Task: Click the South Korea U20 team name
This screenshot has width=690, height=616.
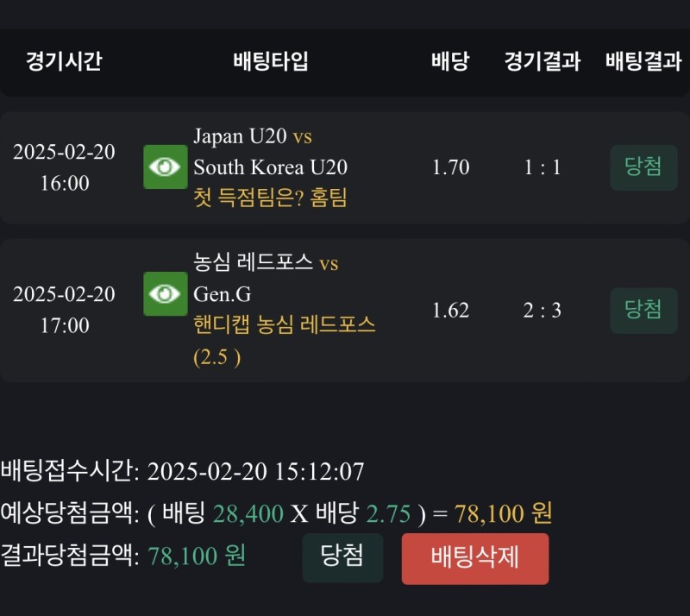Action: (x=270, y=167)
